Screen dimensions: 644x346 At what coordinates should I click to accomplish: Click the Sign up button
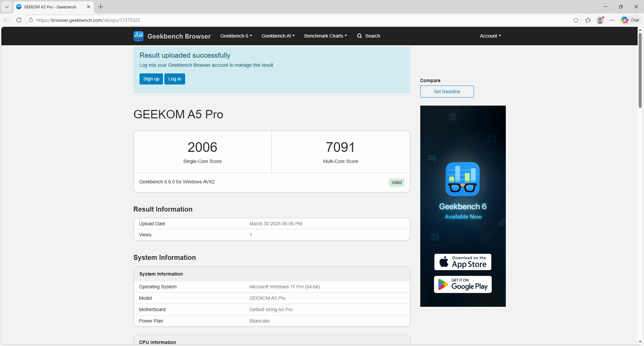[x=151, y=79]
